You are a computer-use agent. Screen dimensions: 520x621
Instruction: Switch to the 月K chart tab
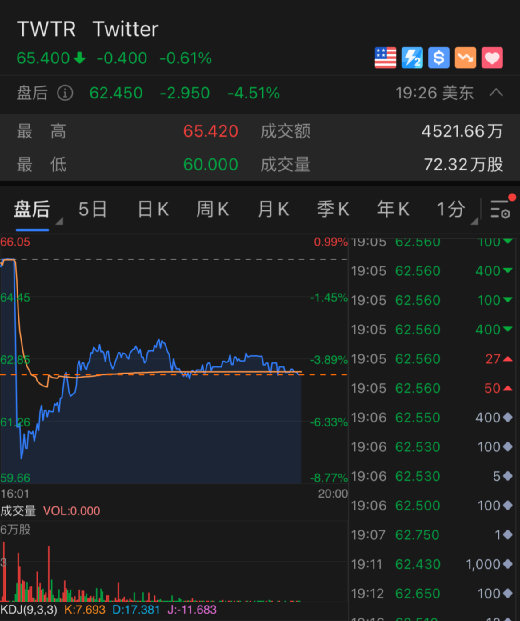(x=273, y=209)
